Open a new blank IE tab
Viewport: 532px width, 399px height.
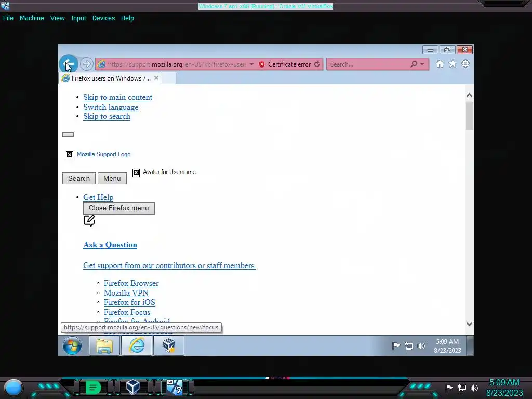(169, 78)
